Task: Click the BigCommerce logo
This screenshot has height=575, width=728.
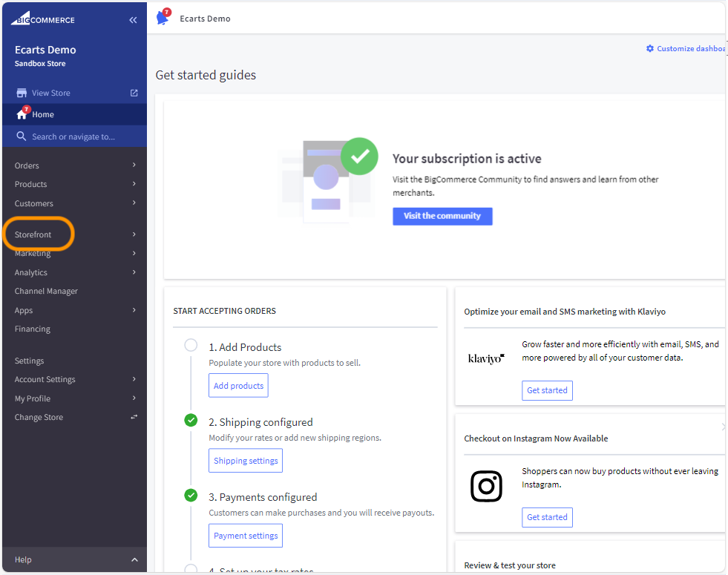Action: pyautogui.click(x=43, y=19)
